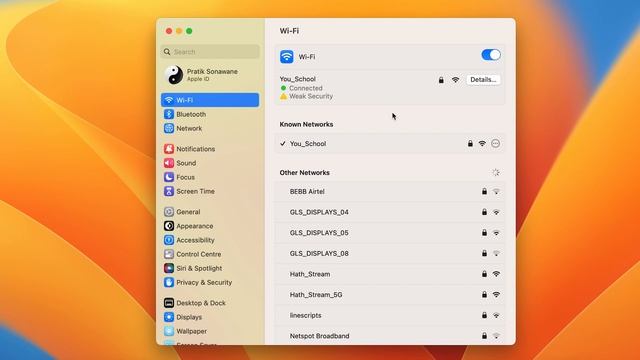Click the Wallpaper icon in the sidebar

[x=169, y=331]
